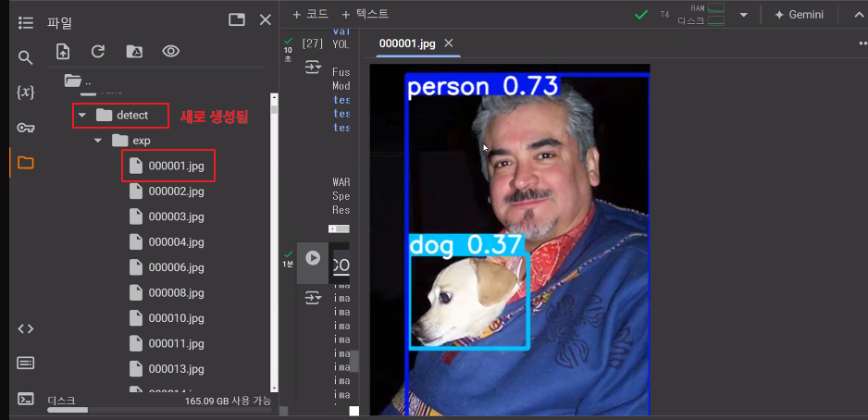
Task: Go up to parent folder '..'
Action: tap(78, 80)
